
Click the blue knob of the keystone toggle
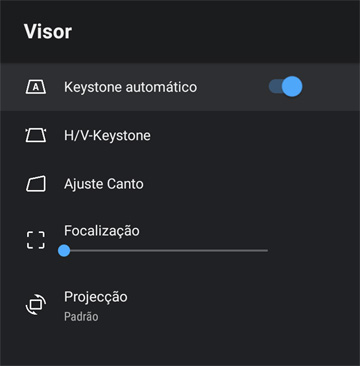pos(292,87)
